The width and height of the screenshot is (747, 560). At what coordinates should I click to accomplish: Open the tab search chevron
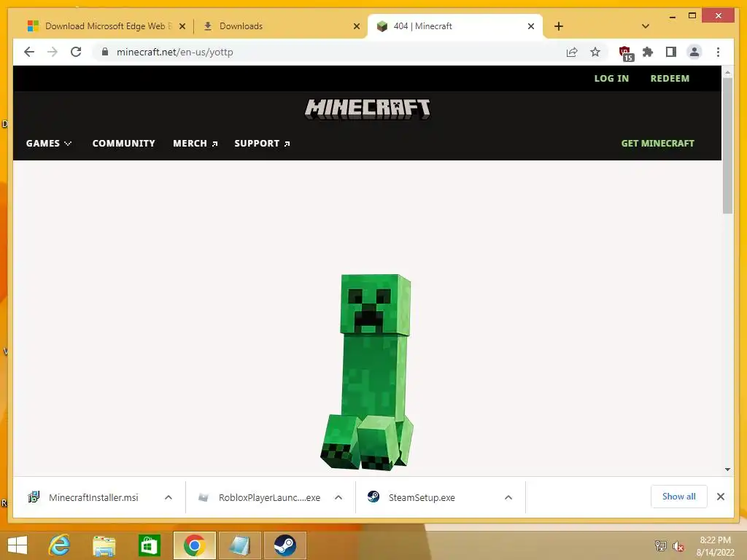646,26
